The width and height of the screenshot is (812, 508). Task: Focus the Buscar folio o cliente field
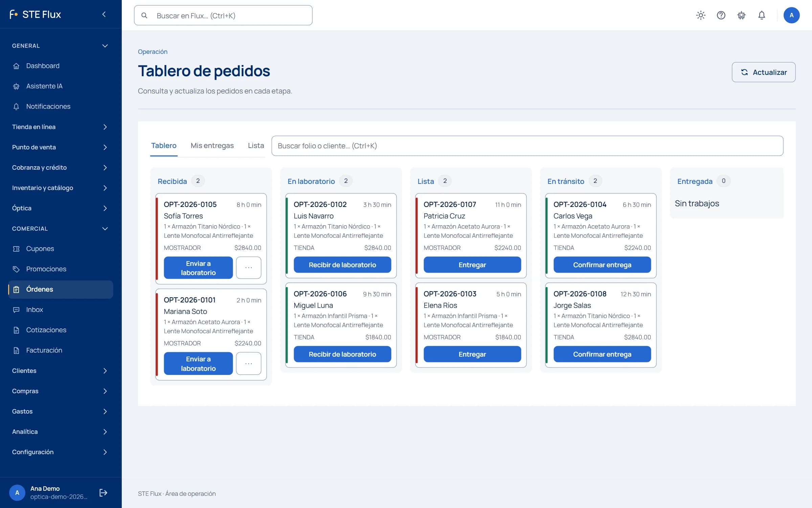(527, 146)
